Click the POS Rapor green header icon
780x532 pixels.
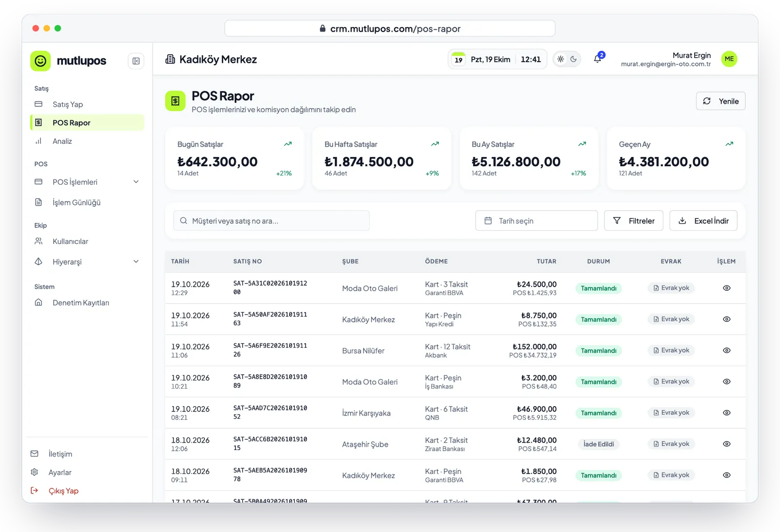pyautogui.click(x=175, y=101)
